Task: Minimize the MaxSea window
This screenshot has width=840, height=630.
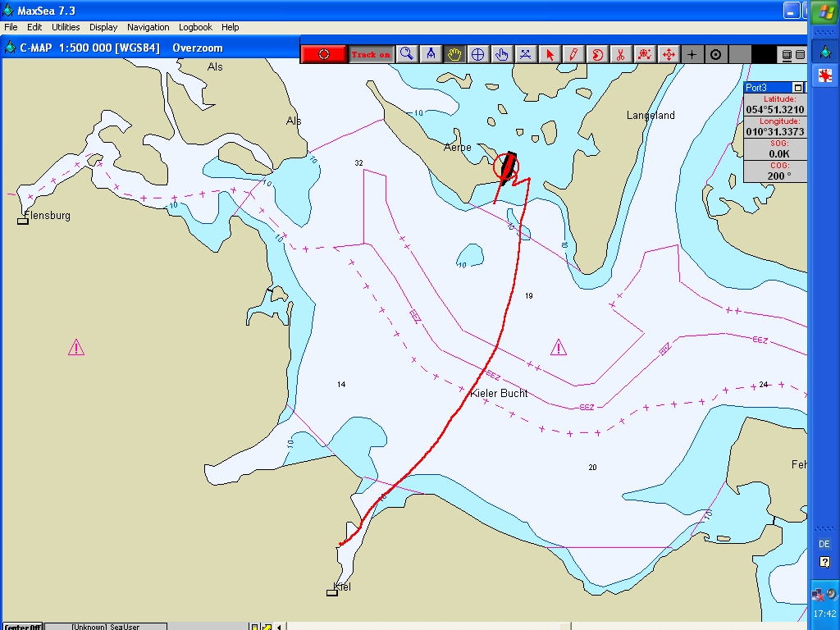Action: [792, 10]
